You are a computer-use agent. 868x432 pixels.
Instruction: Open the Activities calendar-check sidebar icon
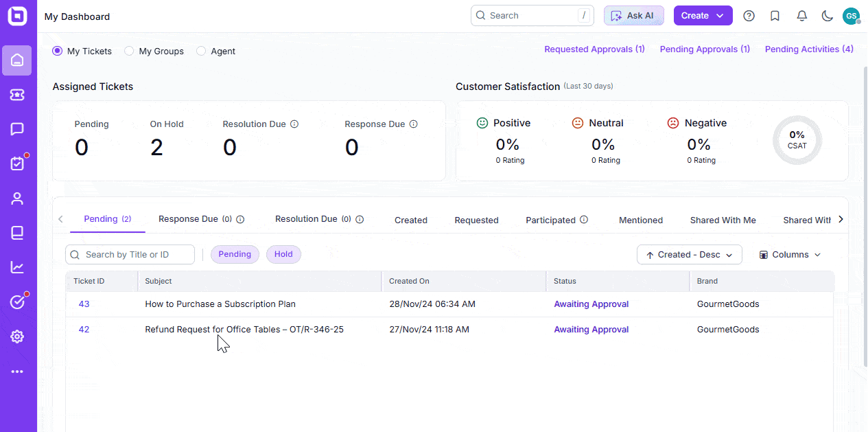(17, 163)
